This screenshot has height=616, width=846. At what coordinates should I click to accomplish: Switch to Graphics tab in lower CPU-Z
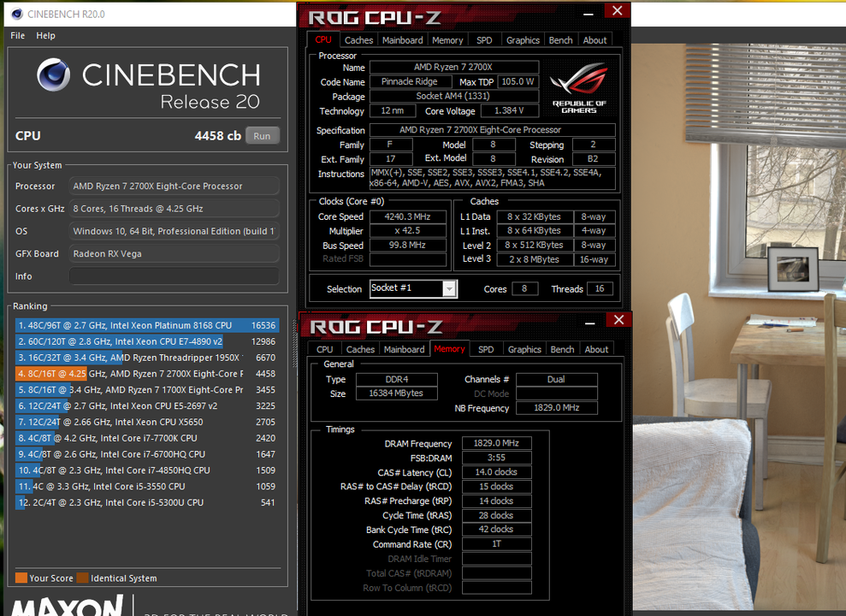tap(524, 350)
